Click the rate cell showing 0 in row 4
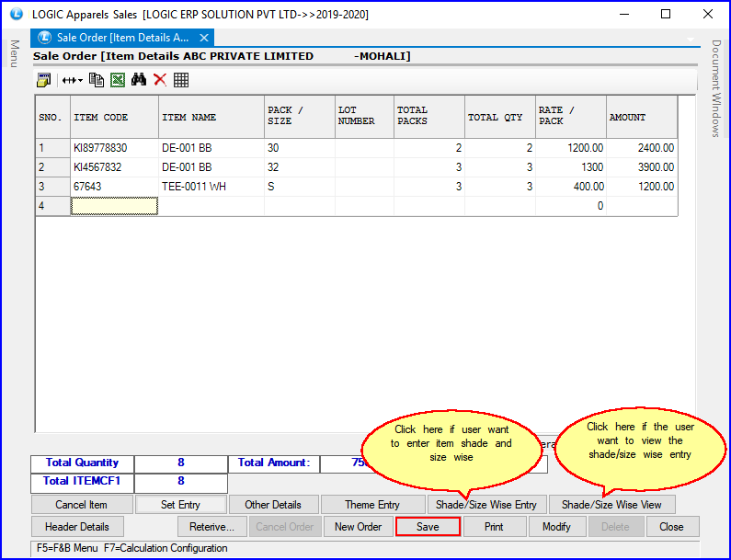Screen dimensions: 731x560 571,206
